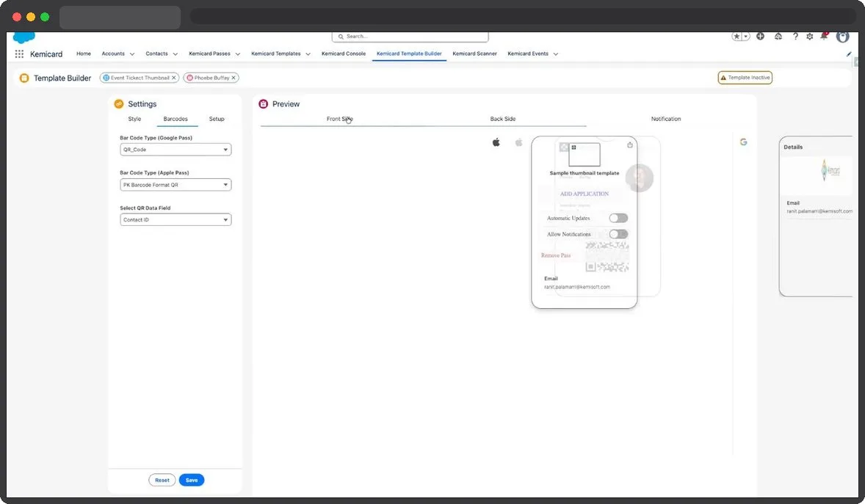
Task: Click the thumbnail image placeholder on pass
Action: (584, 154)
